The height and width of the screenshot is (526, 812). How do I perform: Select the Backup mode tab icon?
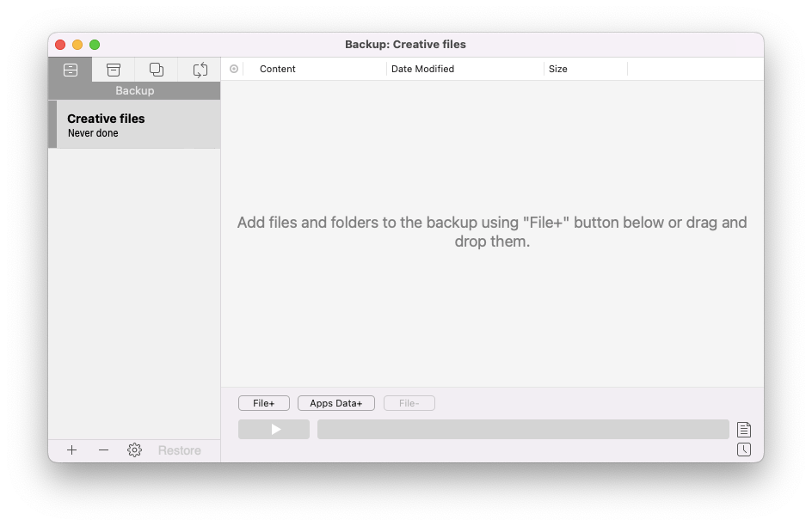(x=71, y=70)
